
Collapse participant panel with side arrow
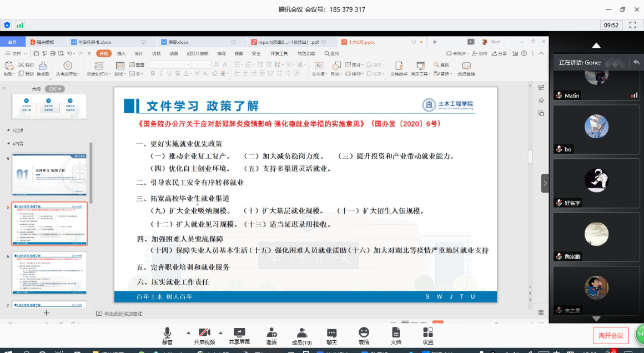point(545,183)
